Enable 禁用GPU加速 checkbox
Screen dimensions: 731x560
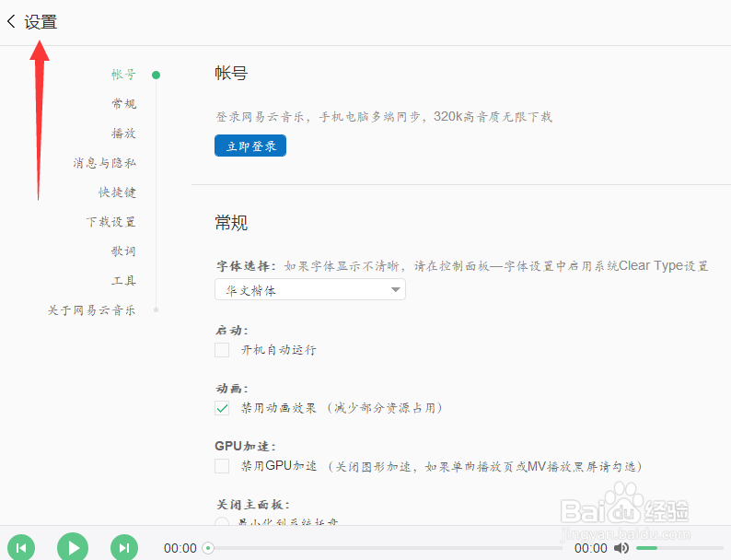click(222, 466)
